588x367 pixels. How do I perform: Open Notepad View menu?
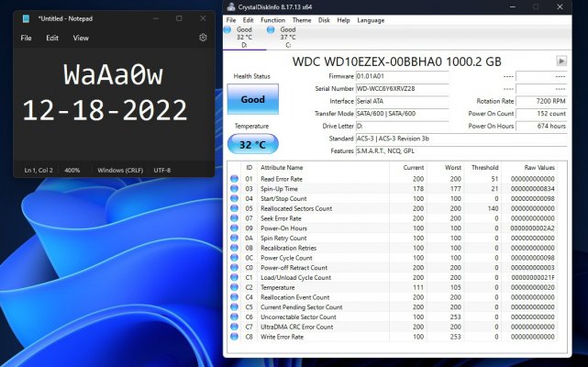[x=81, y=38]
